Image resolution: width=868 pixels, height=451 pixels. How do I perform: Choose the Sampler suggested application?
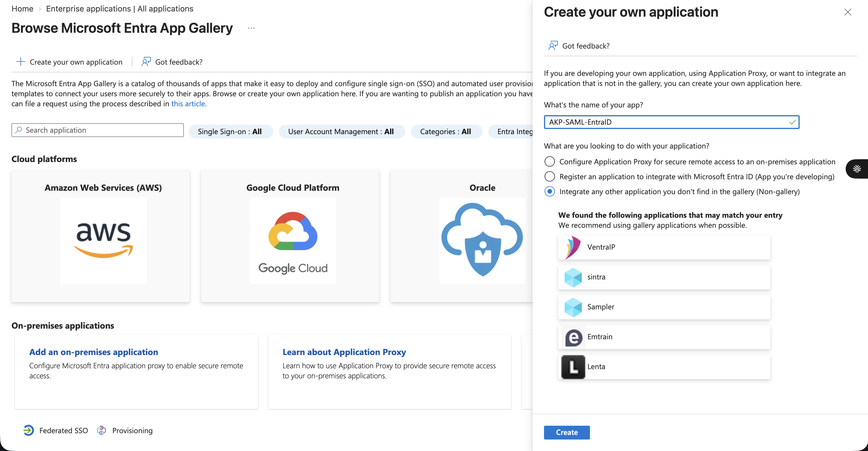click(664, 307)
